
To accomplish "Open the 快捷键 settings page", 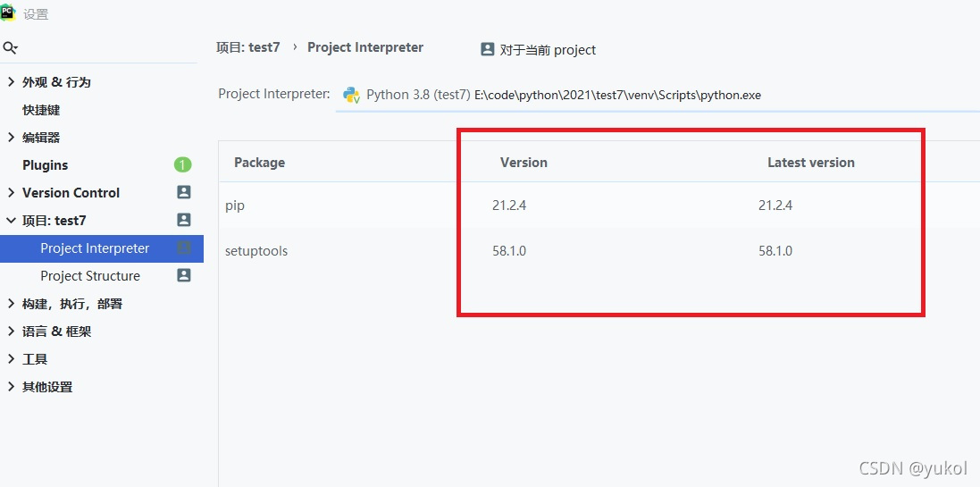I will click(x=41, y=110).
